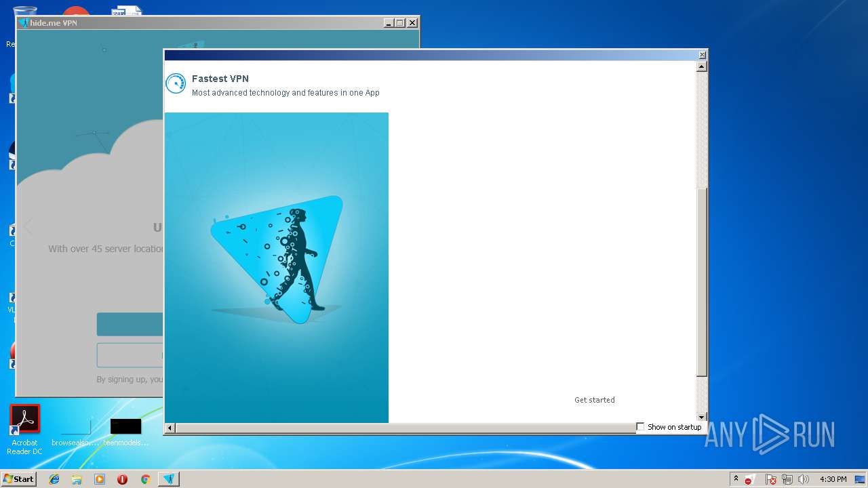Click previous slide arrow in hide.me window

point(28,227)
